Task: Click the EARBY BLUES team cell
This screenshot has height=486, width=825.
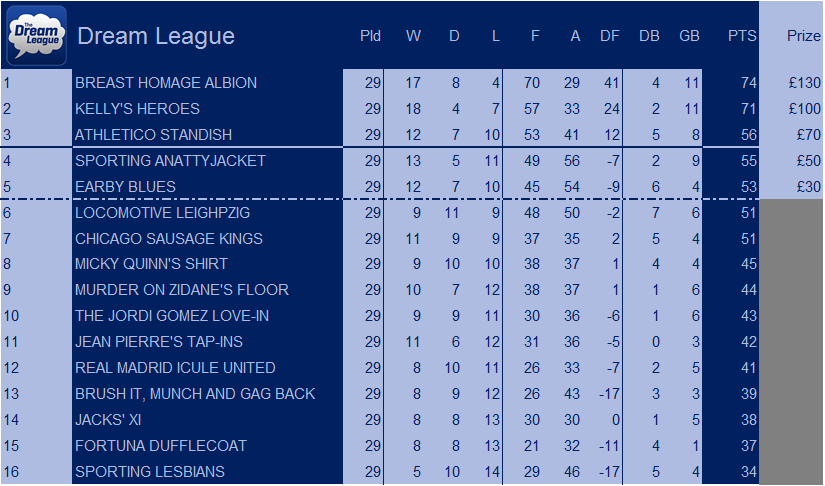Action: (207, 187)
